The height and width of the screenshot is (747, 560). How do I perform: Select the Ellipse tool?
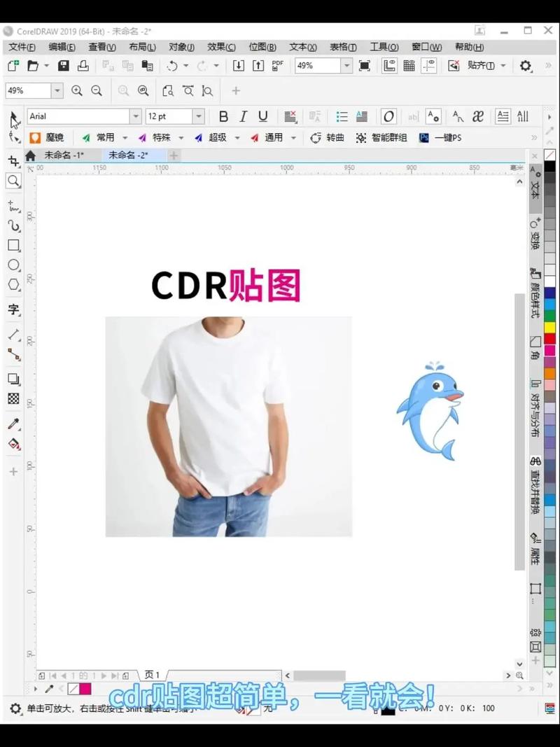14,265
